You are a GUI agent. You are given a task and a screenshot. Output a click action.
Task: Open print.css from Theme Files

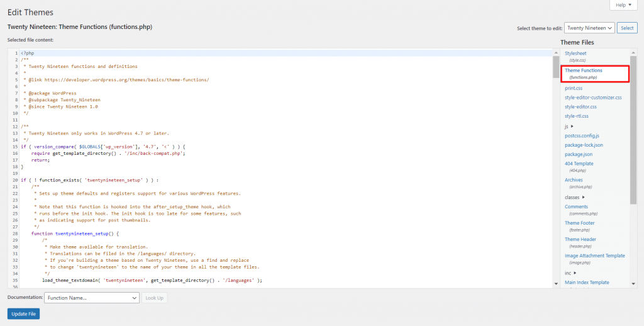[x=574, y=88]
